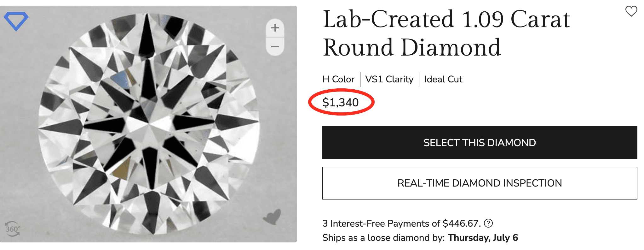The width and height of the screenshot is (644, 250).
Task: Click the gray heart on the image
Action: click(x=272, y=217)
